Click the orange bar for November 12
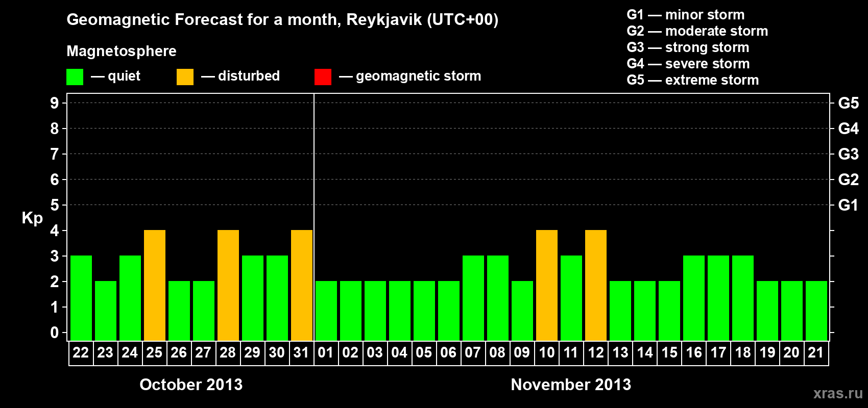 pos(596,285)
